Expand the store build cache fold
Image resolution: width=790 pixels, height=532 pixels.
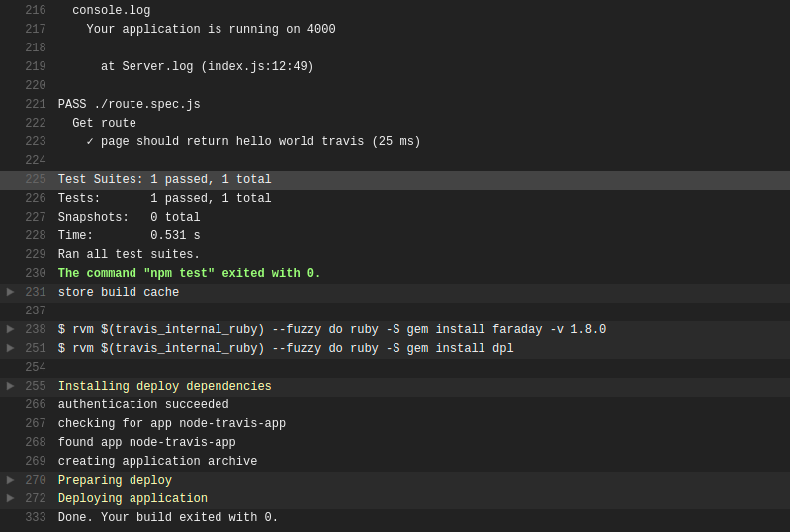[x=10, y=292]
